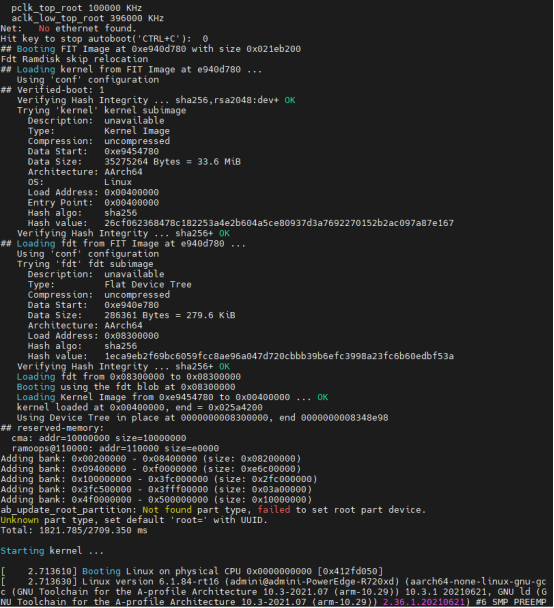Click the 'Verified-boot: 1' line
The height and width of the screenshot is (608, 554).
click(x=53, y=90)
